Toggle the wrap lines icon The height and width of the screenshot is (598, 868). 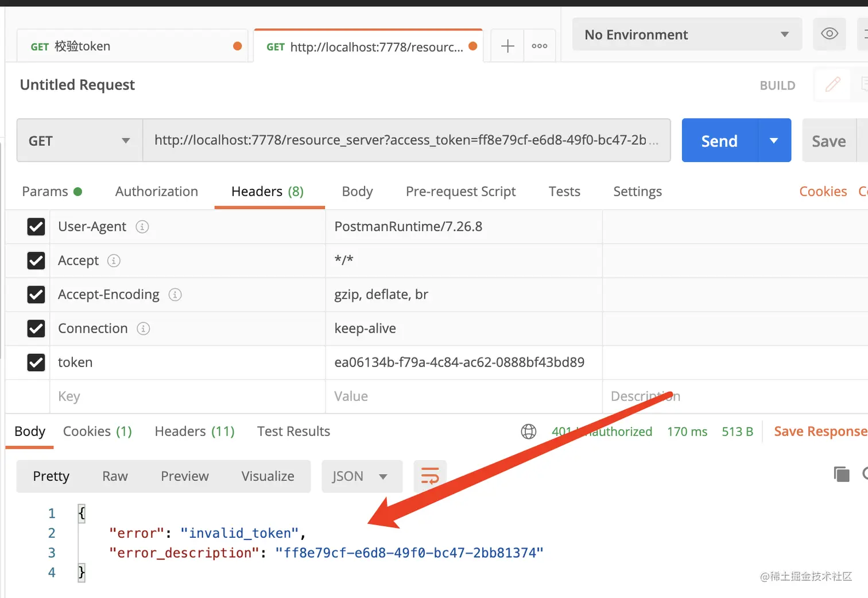click(430, 476)
